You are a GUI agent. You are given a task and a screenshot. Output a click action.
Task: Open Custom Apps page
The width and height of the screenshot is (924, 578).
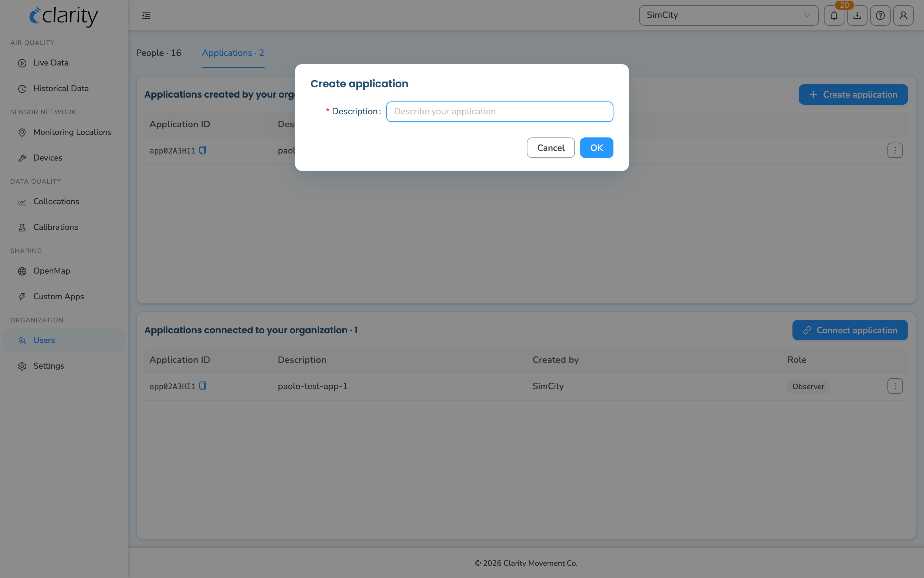[64, 296]
